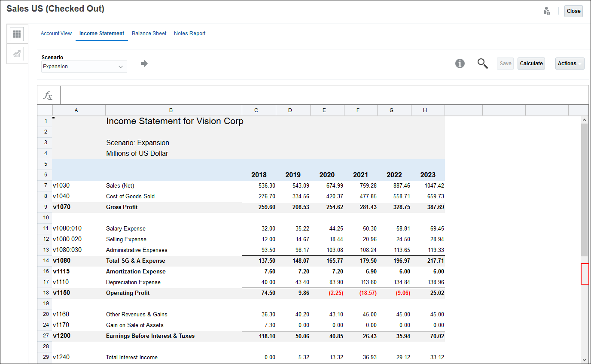Switch to the Balance Sheet tab
Screen dimensions: 591x364
pos(149,33)
